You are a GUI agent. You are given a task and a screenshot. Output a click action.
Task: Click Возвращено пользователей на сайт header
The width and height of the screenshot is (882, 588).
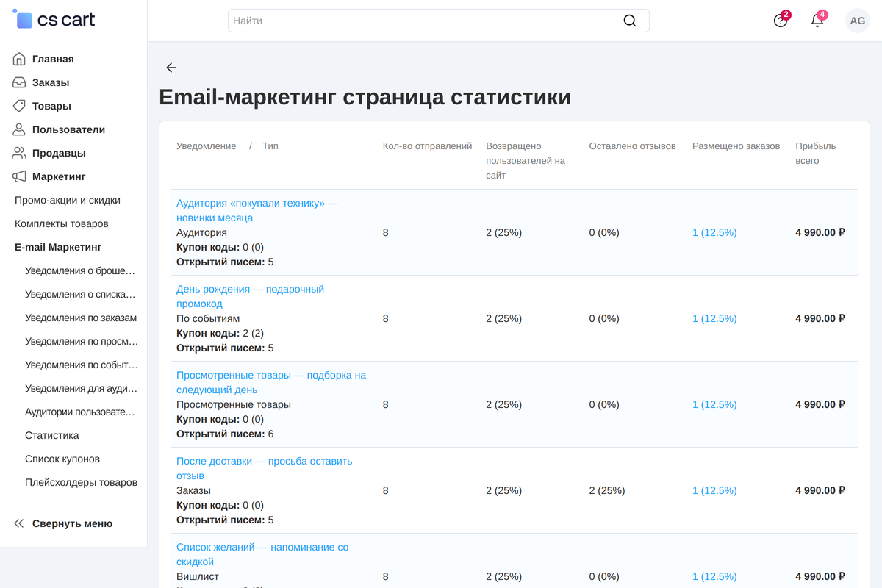point(526,161)
